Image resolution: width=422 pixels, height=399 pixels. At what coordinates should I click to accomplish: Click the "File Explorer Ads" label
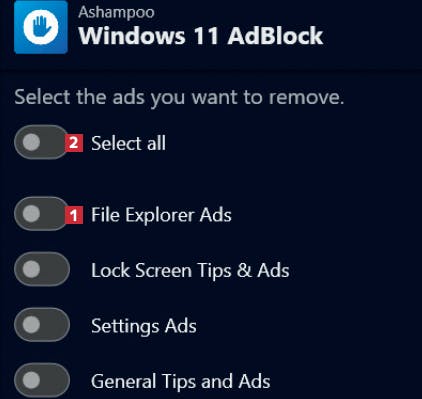pos(161,215)
